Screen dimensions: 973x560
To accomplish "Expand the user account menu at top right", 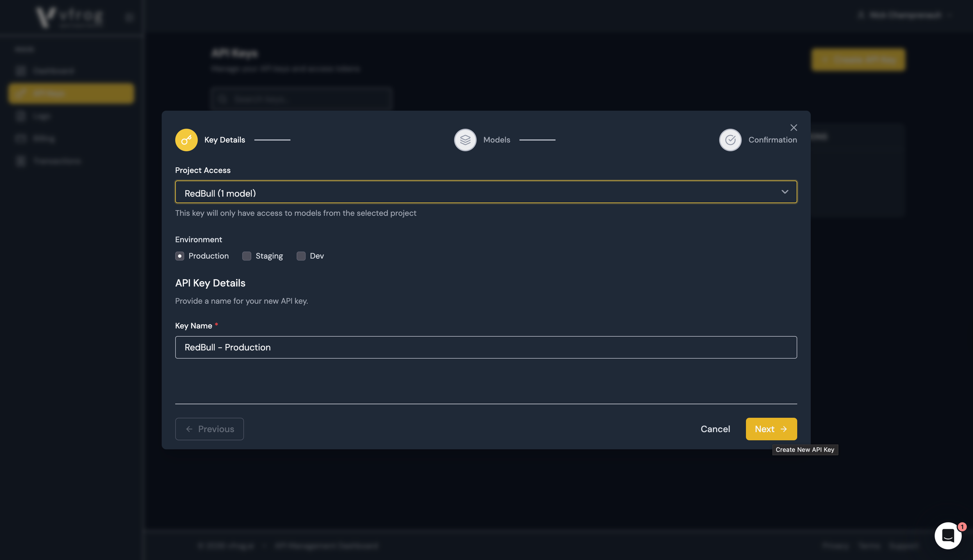I will point(905,16).
